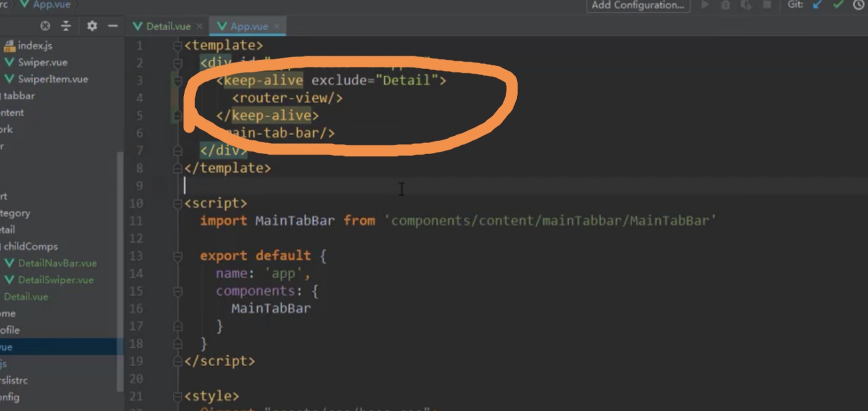Click the exclude="Detail" attribute text

(374, 80)
